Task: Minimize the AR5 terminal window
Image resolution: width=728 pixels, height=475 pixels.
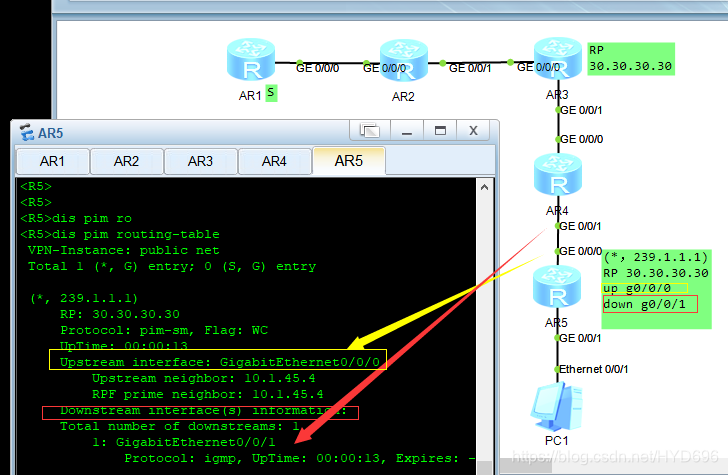Action: point(407,130)
